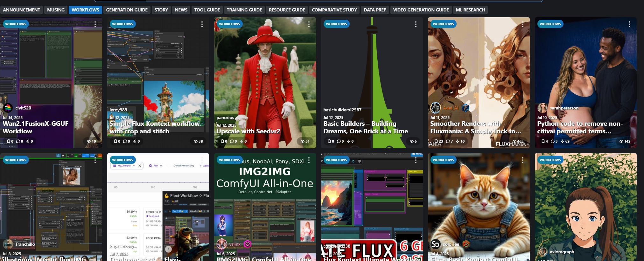
Task: Open options menu on solo_lee's cat card
Action: click(523, 160)
